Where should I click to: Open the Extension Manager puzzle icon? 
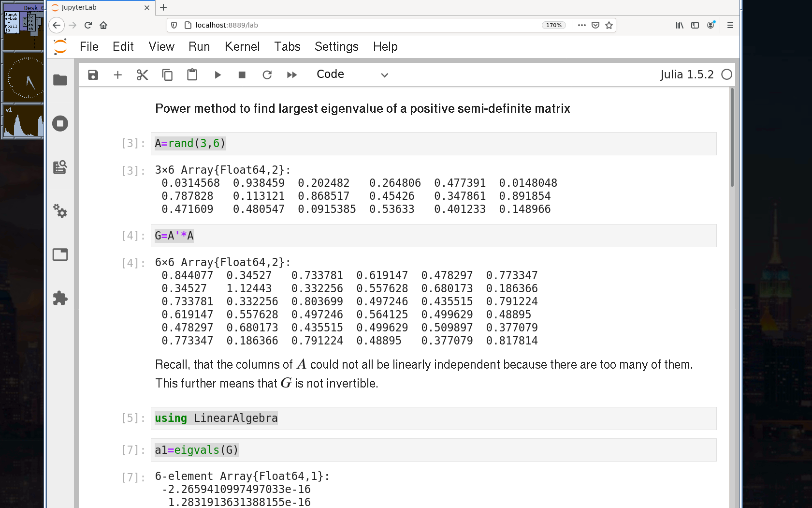click(x=60, y=298)
